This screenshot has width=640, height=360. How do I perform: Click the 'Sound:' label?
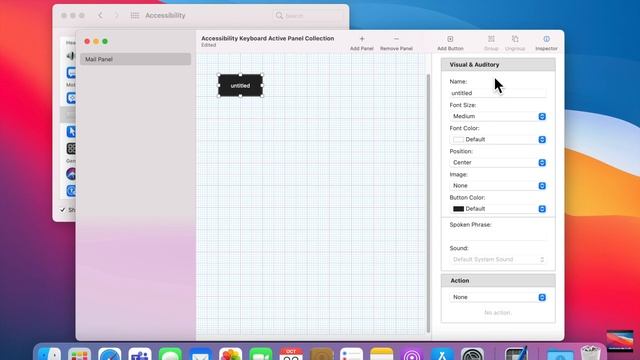pyautogui.click(x=459, y=248)
